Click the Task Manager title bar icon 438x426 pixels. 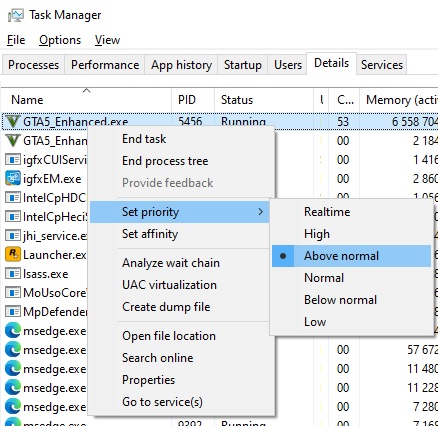point(15,15)
